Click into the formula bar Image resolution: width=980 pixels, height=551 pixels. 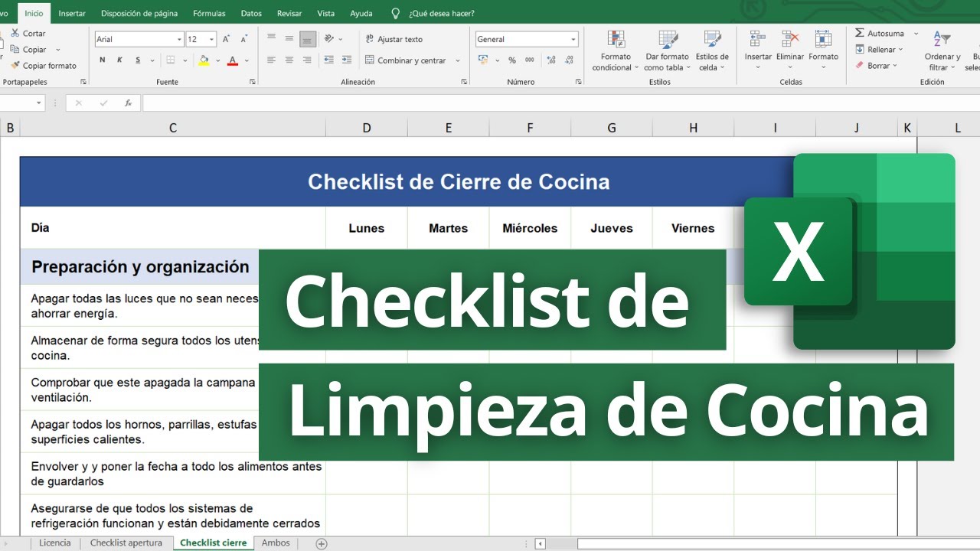560,103
